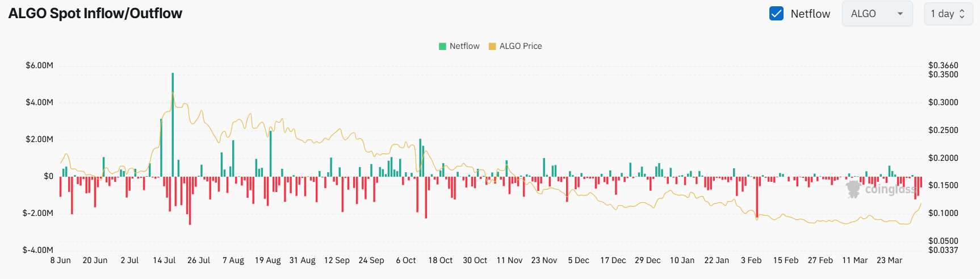The width and height of the screenshot is (980, 279).
Task: Click the ALGO Spot Inflow/Outflow title
Action: (x=95, y=14)
